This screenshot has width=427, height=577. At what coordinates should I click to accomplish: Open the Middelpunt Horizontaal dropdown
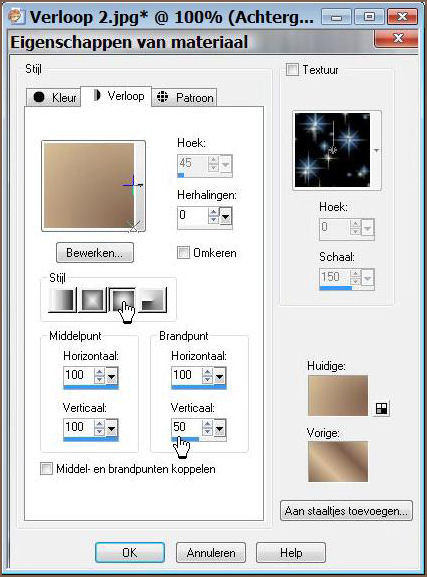pos(112,376)
